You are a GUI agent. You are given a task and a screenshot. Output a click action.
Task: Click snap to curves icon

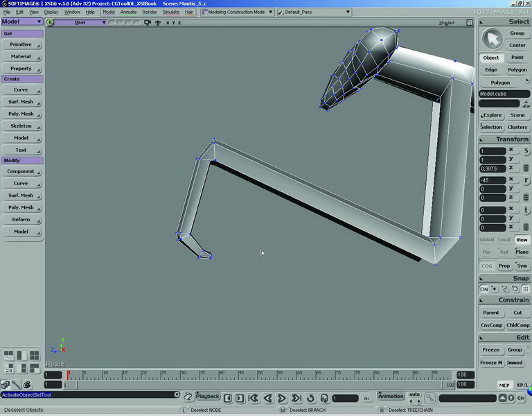coord(504,289)
